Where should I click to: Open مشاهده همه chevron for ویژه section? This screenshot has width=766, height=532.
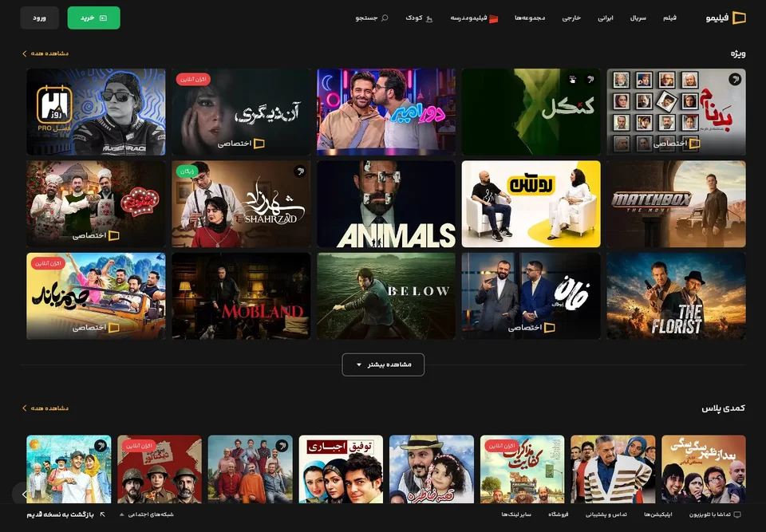(x=25, y=53)
